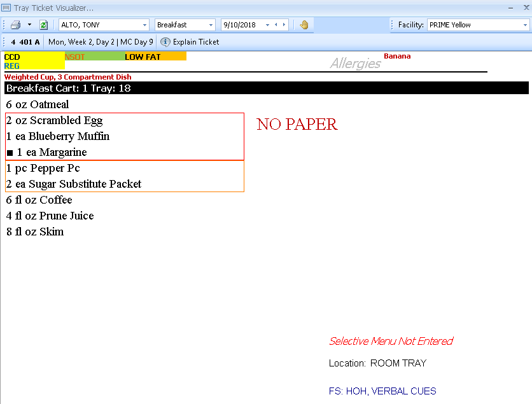Click the printer icon in the toolbar
Image resolution: width=532 pixels, height=404 pixels.
15,25
